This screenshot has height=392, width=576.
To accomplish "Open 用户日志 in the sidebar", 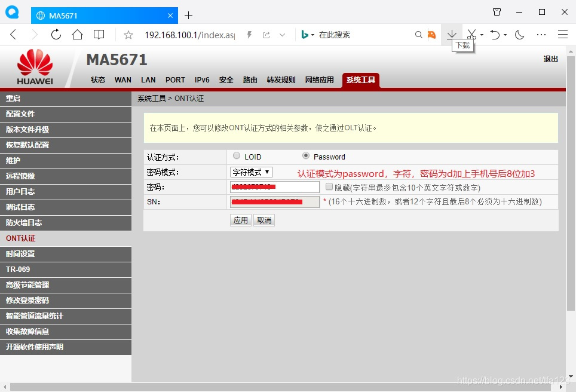I will click(x=66, y=191).
